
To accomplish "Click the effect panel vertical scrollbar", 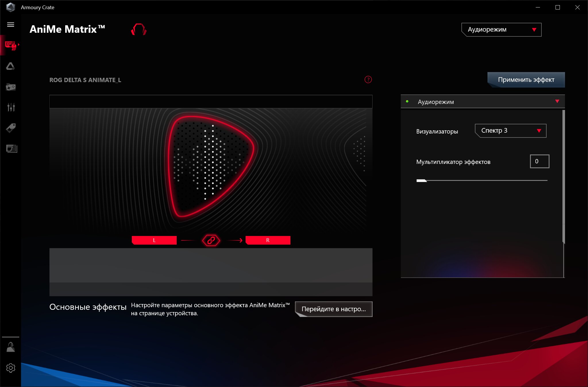I will coord(564,177).
